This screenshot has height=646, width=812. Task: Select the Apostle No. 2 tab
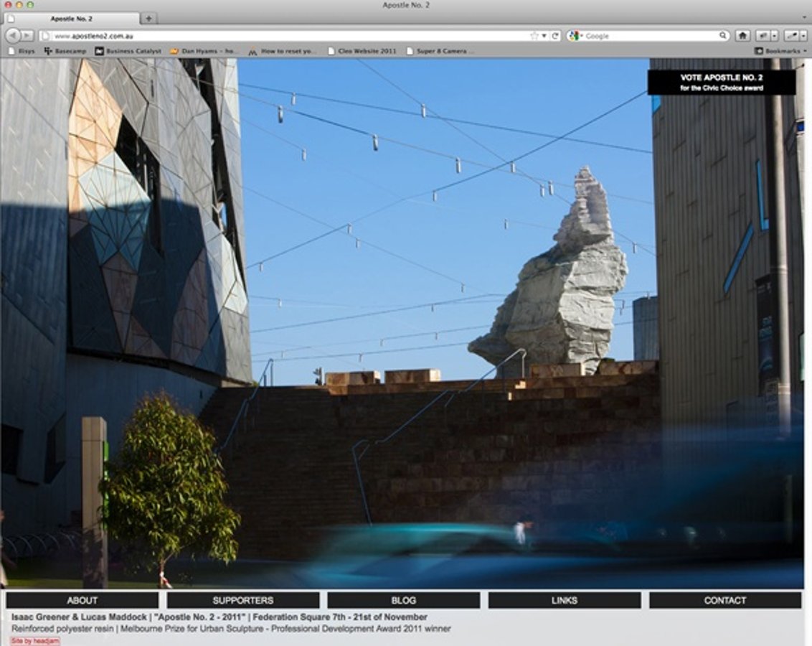[x=72, y=18]
